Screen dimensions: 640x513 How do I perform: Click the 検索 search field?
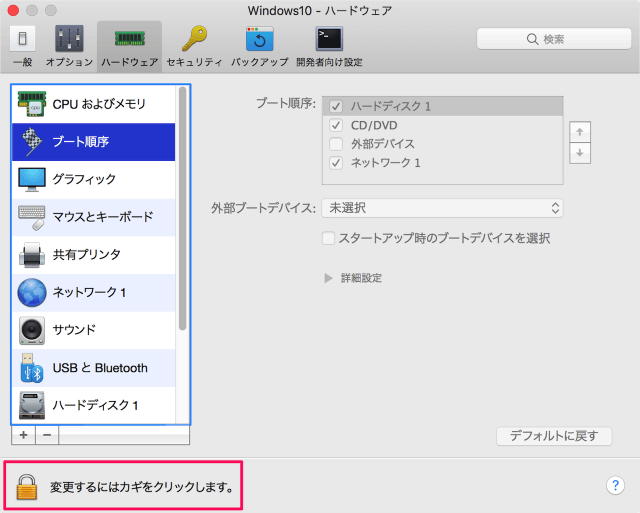(x=552, y=39)
